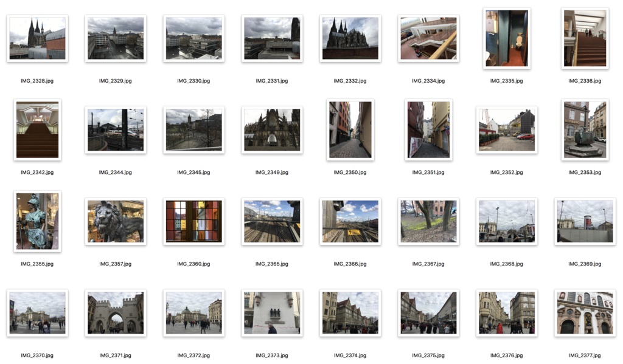
Task: Select the IMG_2332.jpg cathedral thumbnail
Action: click(x=350, y=38)
